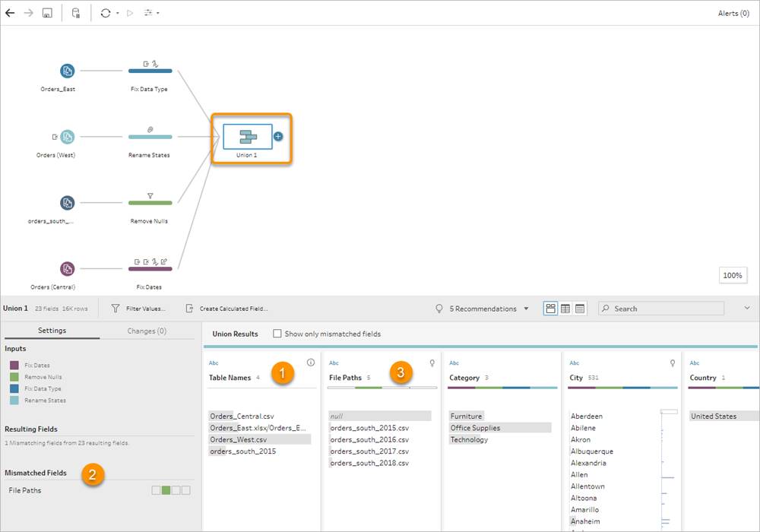Click the 100% zoom level box
760x532 pixels.
tap(733, 275)
